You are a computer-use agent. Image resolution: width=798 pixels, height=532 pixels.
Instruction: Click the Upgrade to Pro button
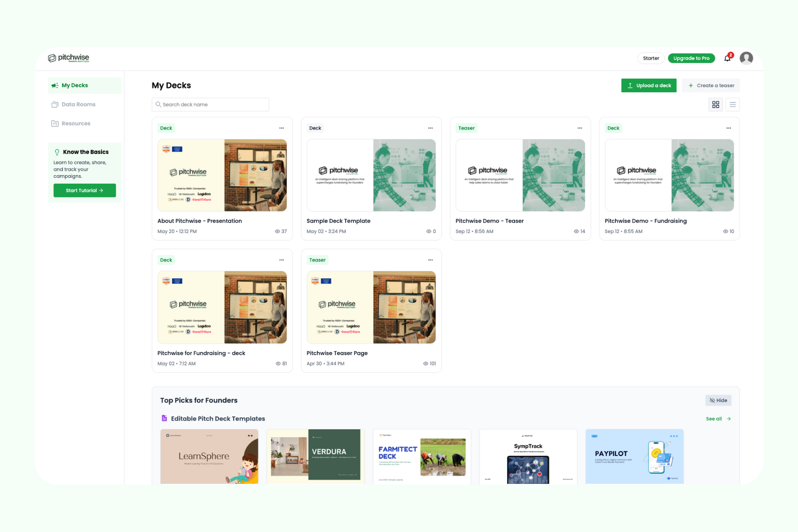[691, 58]
